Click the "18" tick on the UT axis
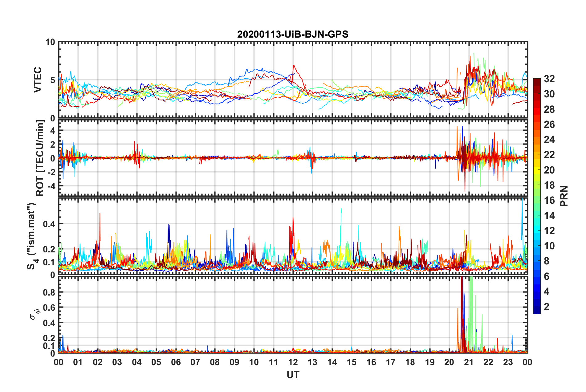This screenshot has width=586, height=392. tap(410, 362)
